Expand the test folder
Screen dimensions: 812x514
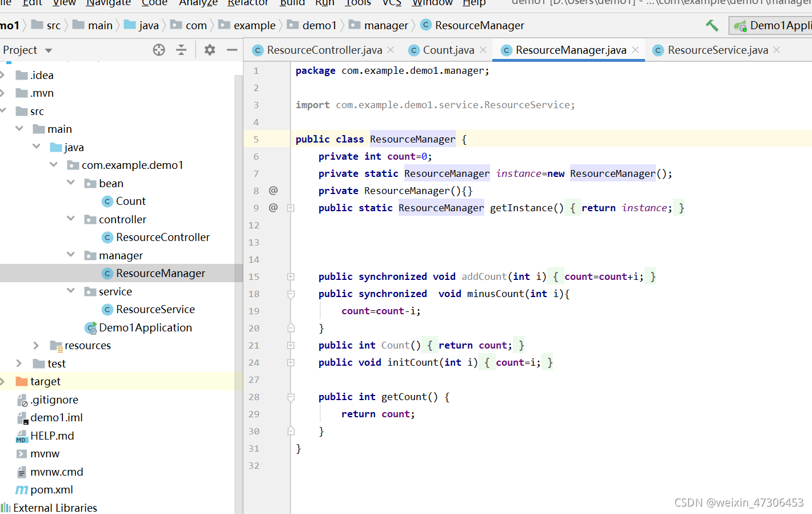(x=19, y=363)
